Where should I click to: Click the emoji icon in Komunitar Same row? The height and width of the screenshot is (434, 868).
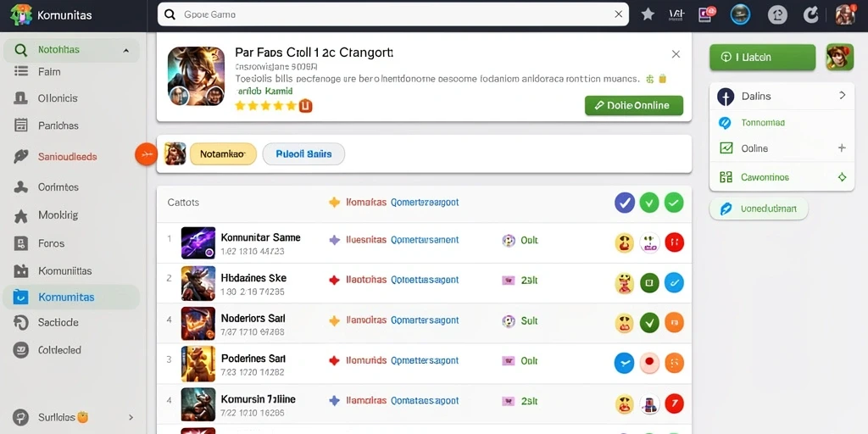(x=624, y=242)
